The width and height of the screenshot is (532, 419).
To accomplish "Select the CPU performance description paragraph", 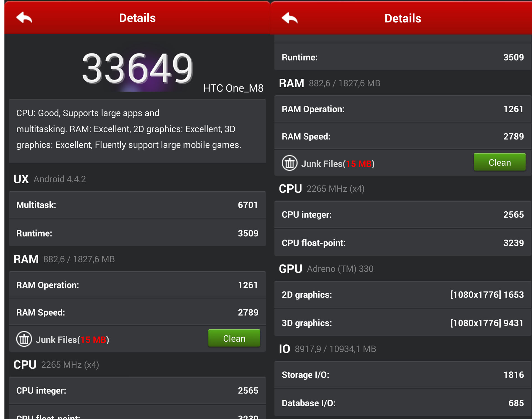I will pos(137,131).
